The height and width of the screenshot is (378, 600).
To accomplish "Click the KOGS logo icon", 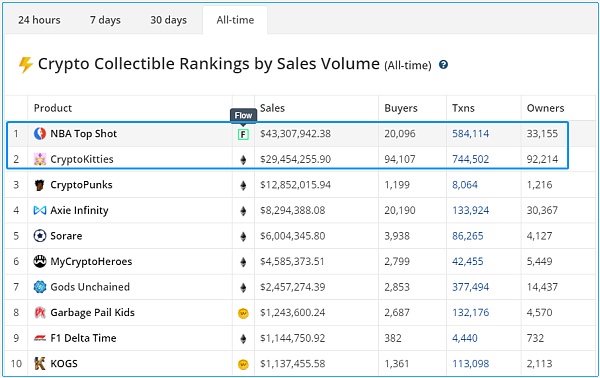I will pyautogui.click(x=40, y=363).
